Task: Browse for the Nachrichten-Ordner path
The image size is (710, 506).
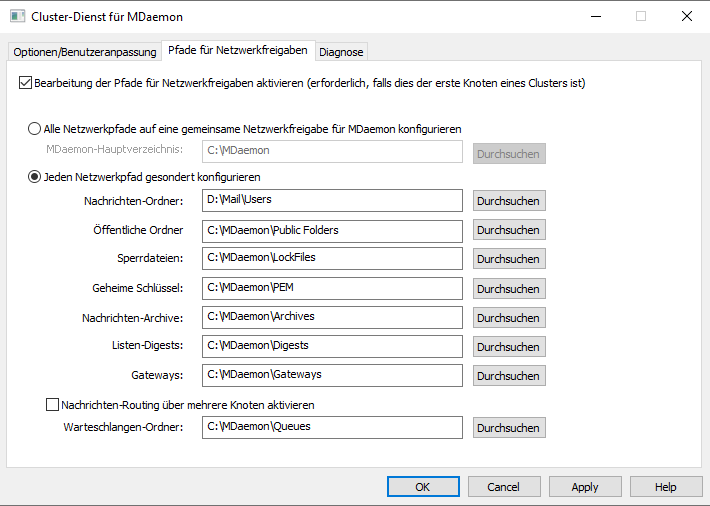Action: click(509, 201)
